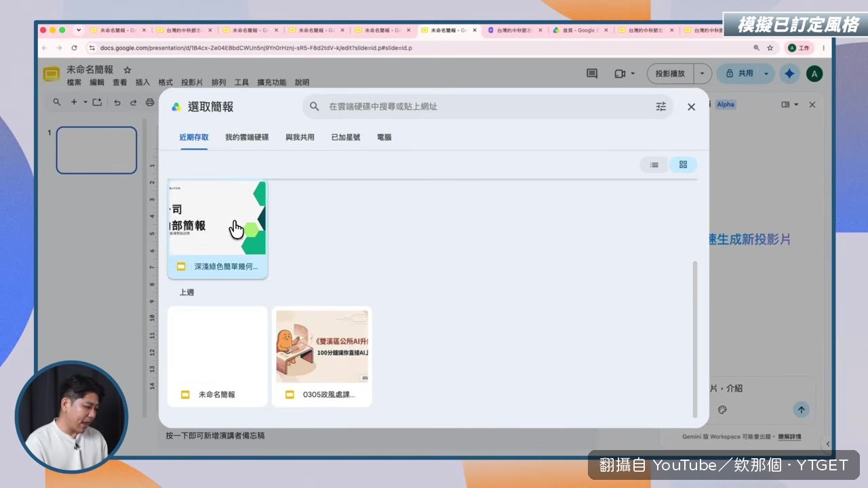Viewport: 868px width, 488px height.
Task: Open the 檔案 menu
Action: [x=74, y=82]
